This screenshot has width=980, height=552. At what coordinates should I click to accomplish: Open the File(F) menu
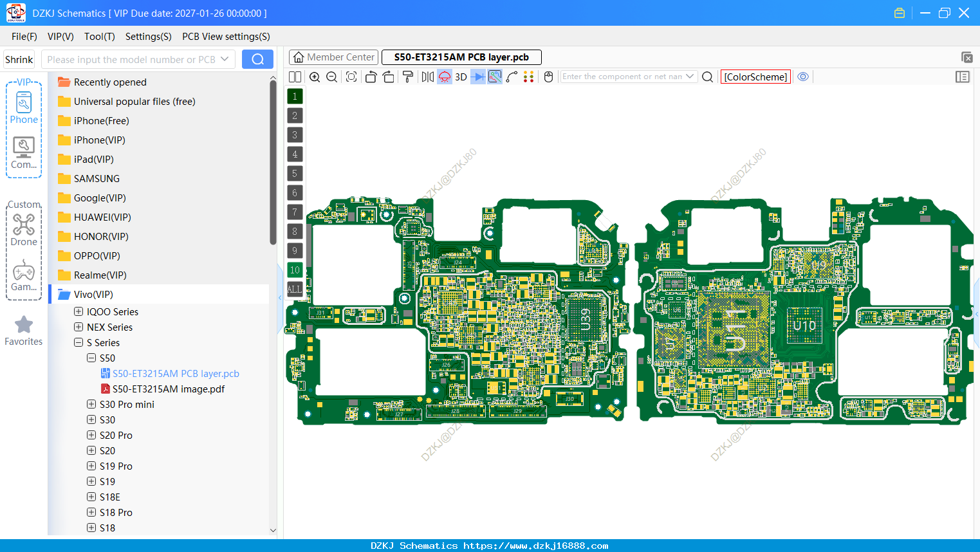(x=24, y=37)
